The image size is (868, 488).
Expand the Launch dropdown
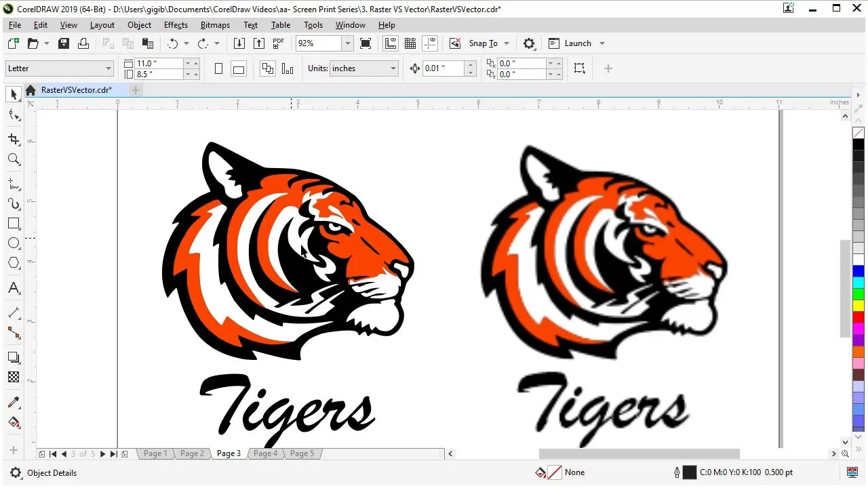click(601, 43)
